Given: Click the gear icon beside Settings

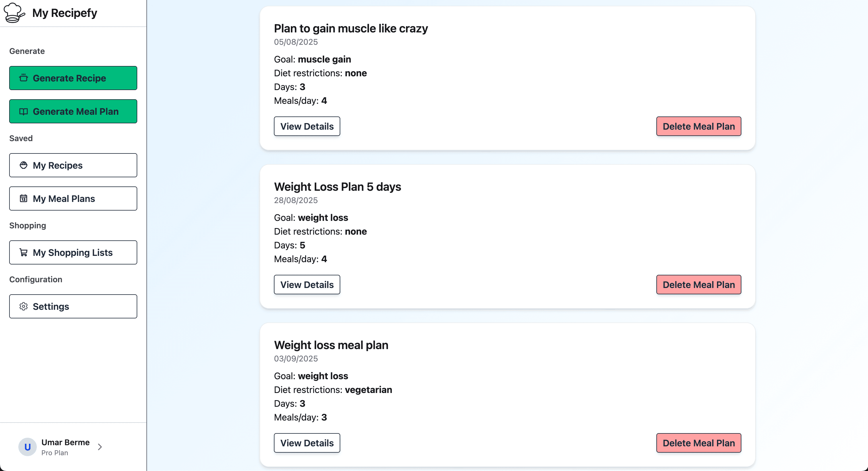Looking at the screenshot, I should (23, 306).
